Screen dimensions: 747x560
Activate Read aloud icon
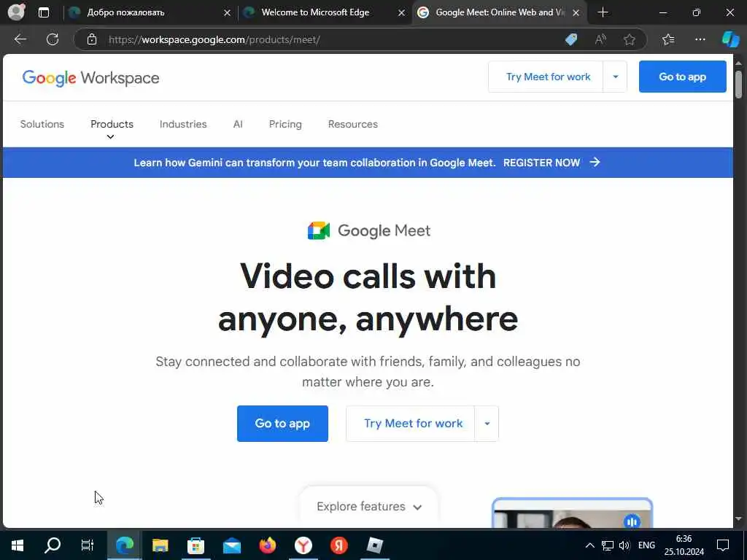click(600, 39)
